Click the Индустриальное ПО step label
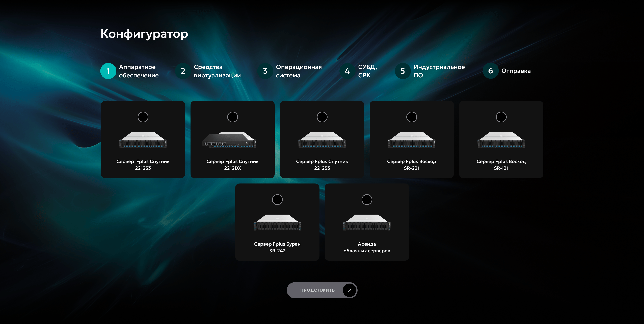The width and height of the screenshot is (644, 324). (x=439, y=71)
